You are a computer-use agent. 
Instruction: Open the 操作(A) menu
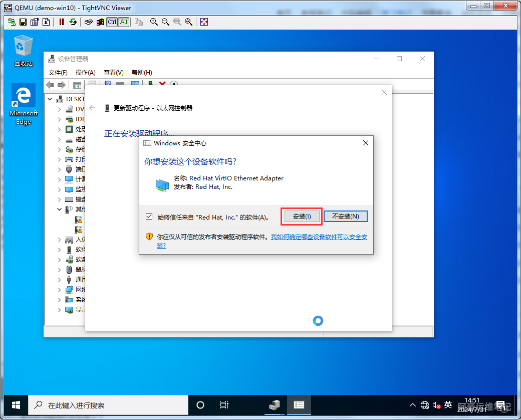(85, 73)
